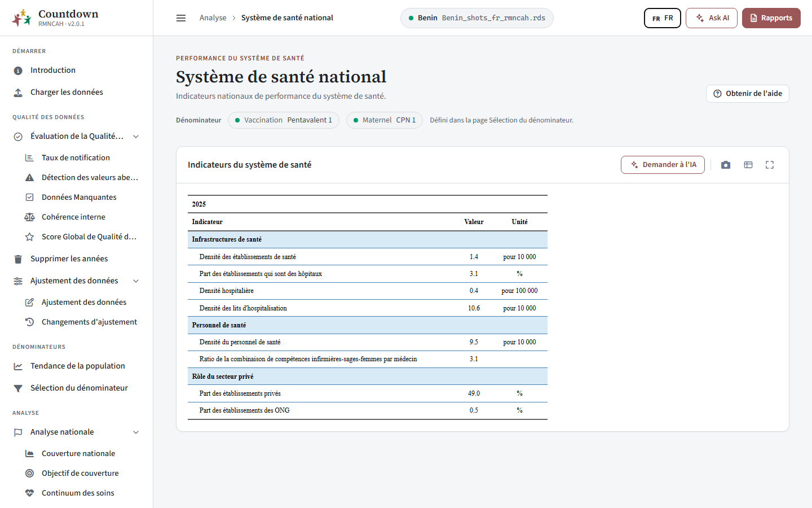Image resolution: width=812 pixels, height=508 pixels.
Task: Click 'Densité du personnel de santé' row
Action: click(x=368, y=342)
